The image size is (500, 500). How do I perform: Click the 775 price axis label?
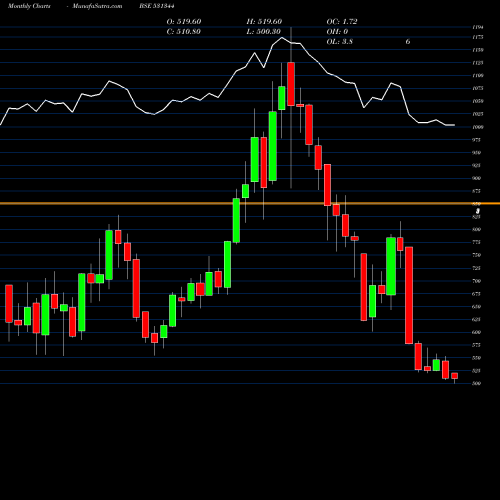pyautogui.click(x=477, y=242)
